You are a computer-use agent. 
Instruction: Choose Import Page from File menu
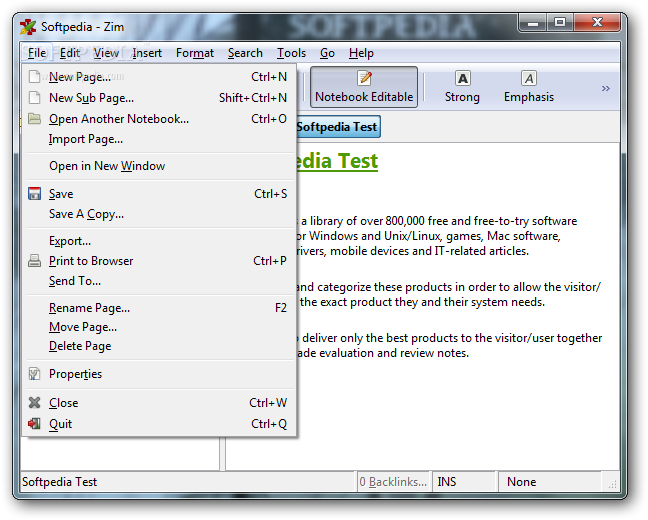(x=161, y=139)
